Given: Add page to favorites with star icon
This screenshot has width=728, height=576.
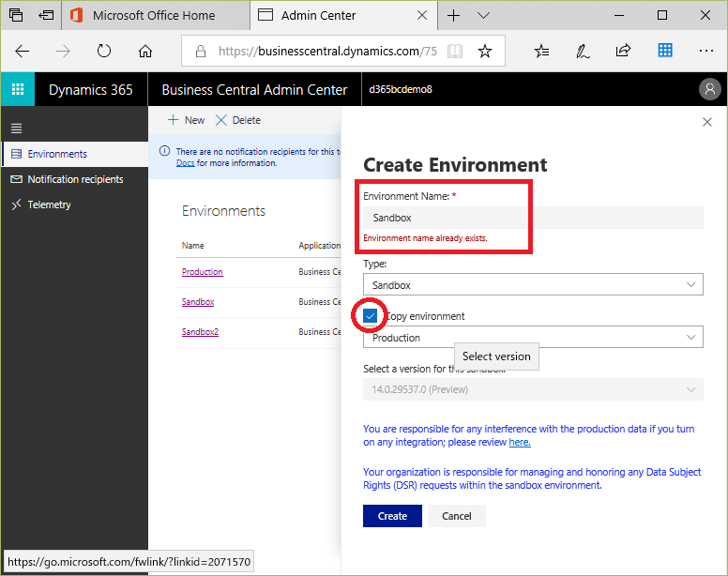Looking at the screenshot, I should tap(485, 51).
